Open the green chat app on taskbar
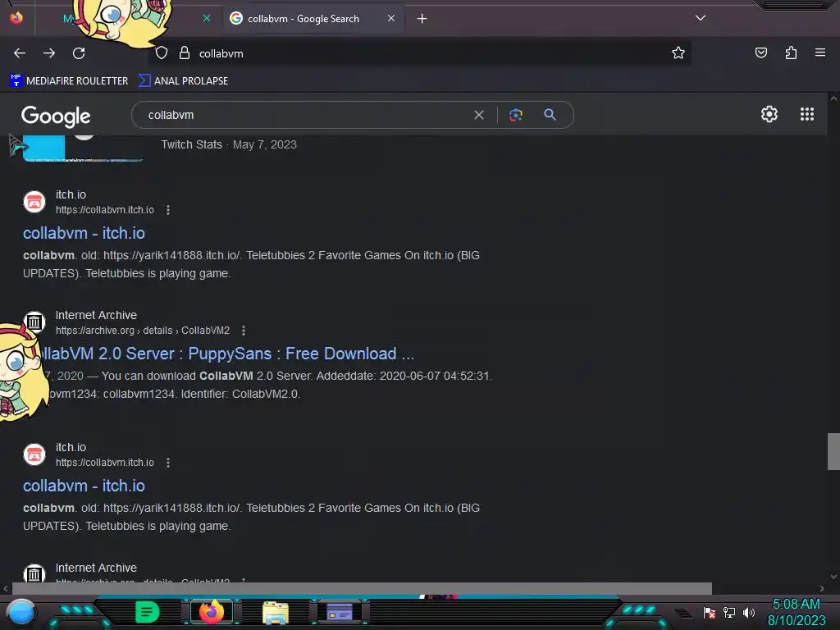 pyautogui.click(x=147, y=612)
